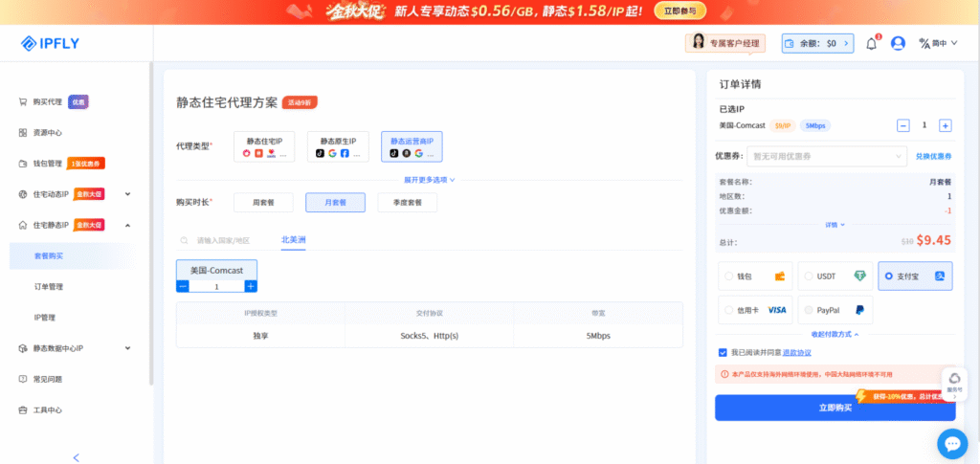Click grid icon beside 资源中心
Image resolution: width=980 pixels, height=464 pixels.
pyautogui.click(x=23, y=132)
